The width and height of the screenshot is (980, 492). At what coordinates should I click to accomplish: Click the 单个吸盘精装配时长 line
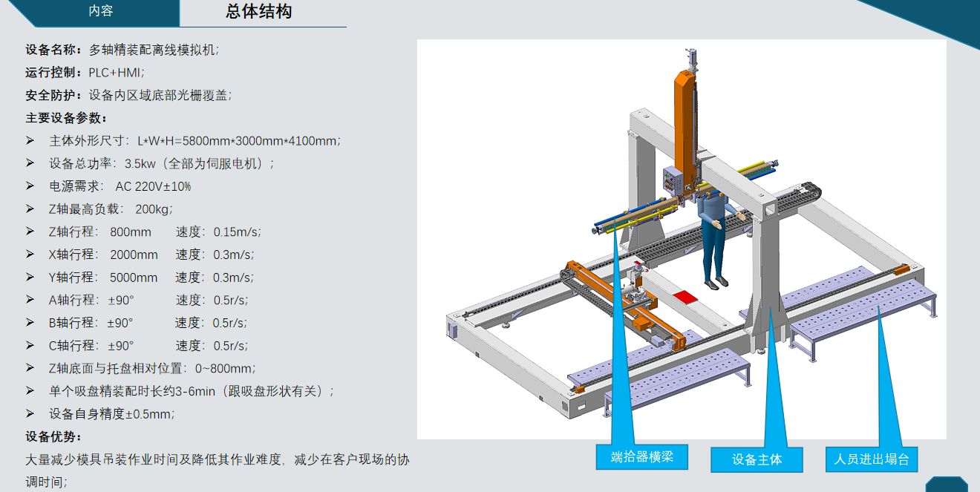(192, 391)
